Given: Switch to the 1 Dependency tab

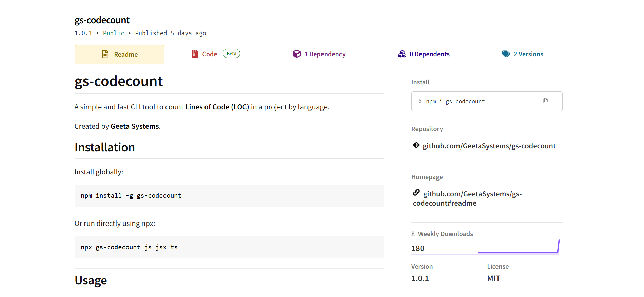Looking at the screenshot, I should [325, 54].
